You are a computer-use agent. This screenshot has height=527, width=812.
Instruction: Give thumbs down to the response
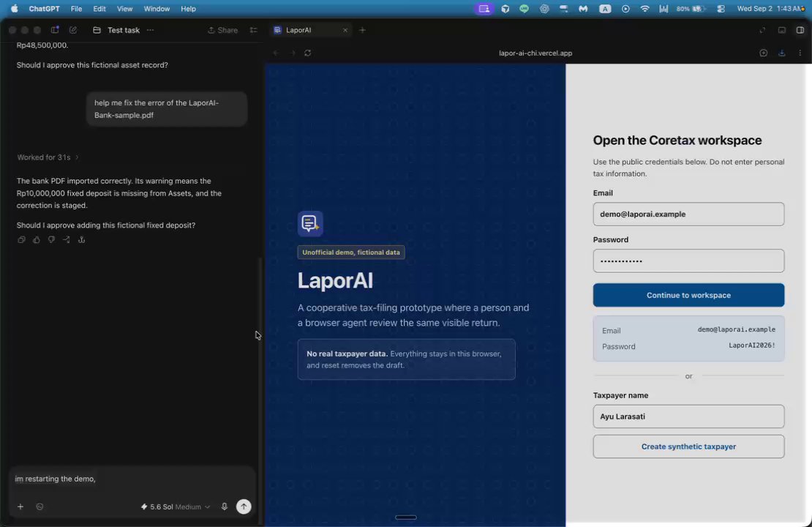pyautogui.click(x=51, y=240)
